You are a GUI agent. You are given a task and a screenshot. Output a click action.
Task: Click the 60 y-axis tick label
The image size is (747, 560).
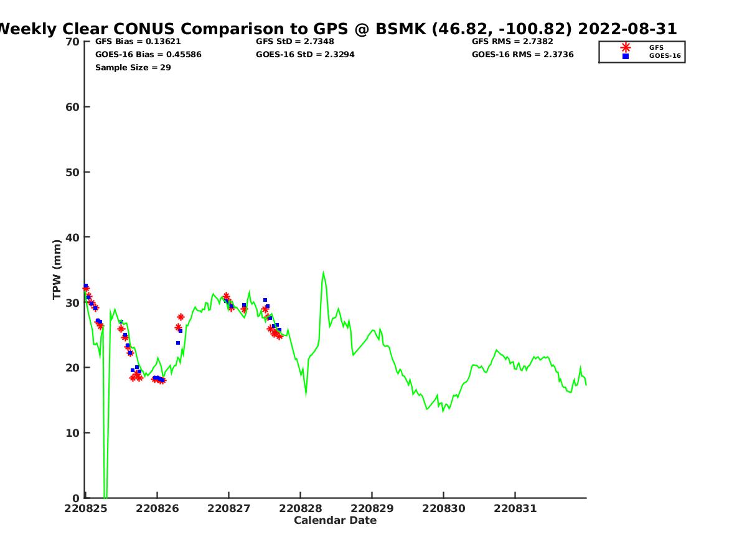[73, 107]
